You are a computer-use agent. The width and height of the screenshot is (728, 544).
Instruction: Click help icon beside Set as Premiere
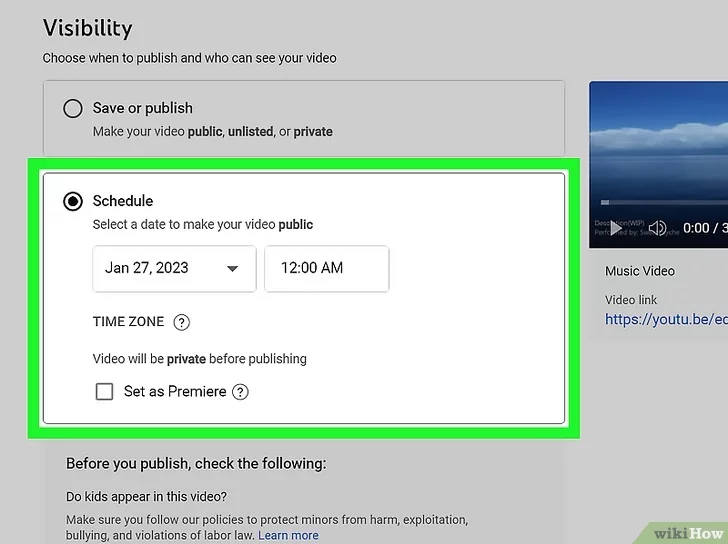pyautogui.click(x=240, y=392)
